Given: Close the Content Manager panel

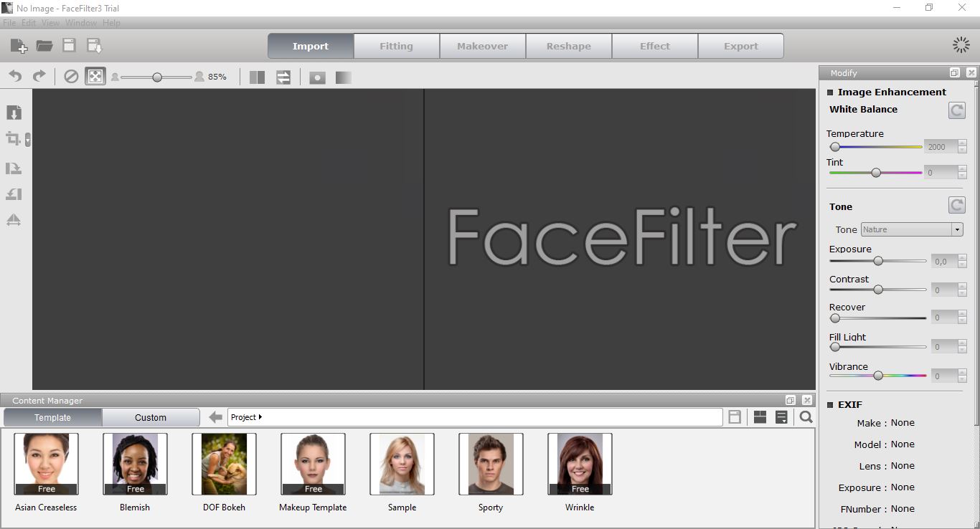Looking at the screenshot, I should 807,400.
